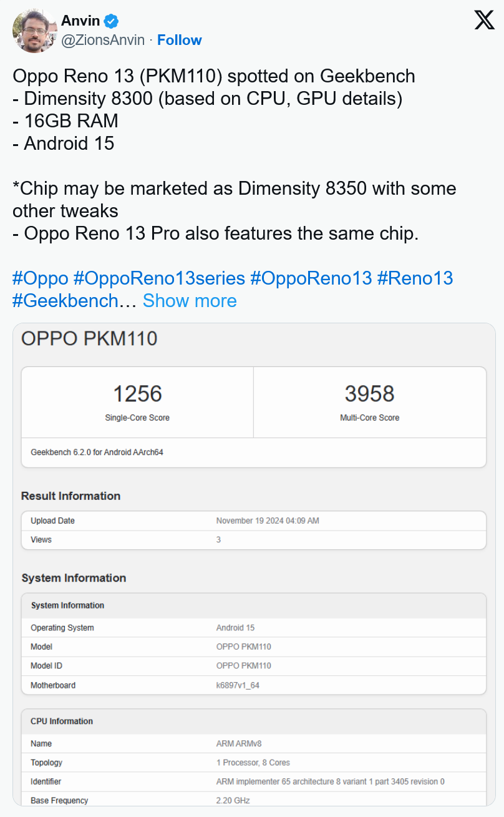Click the X logo icon

[x=484, y=20]
